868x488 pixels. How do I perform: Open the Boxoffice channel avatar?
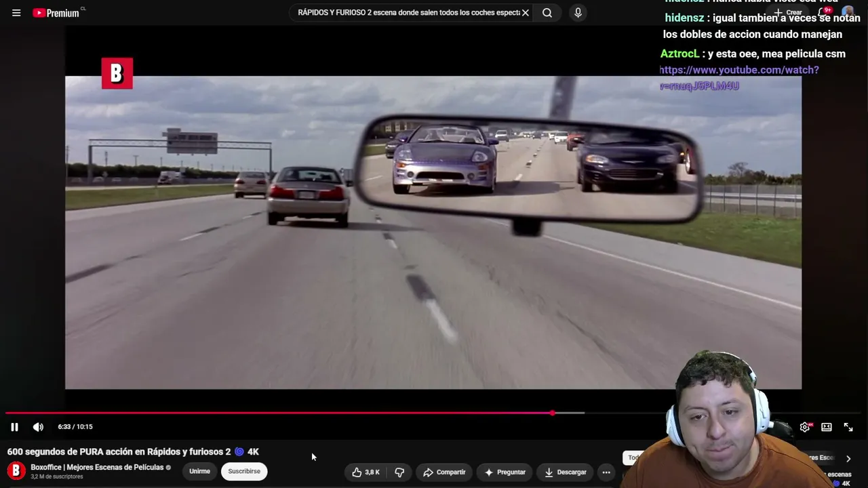tap(16, 470)
